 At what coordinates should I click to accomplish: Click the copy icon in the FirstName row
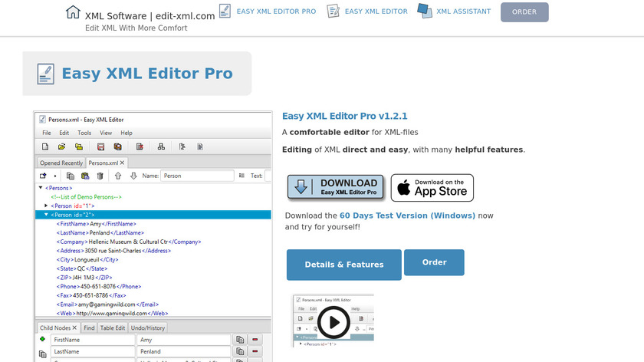tap(240, 340)
